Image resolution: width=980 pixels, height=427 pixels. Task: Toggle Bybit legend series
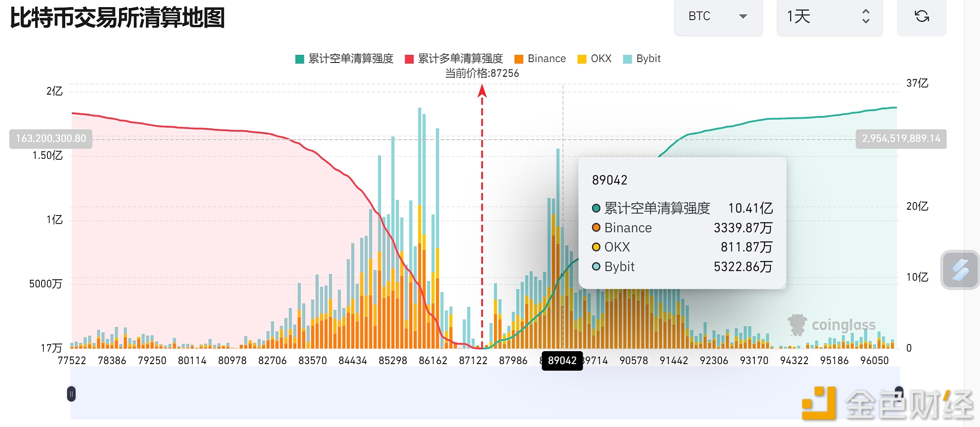(641, 58)
